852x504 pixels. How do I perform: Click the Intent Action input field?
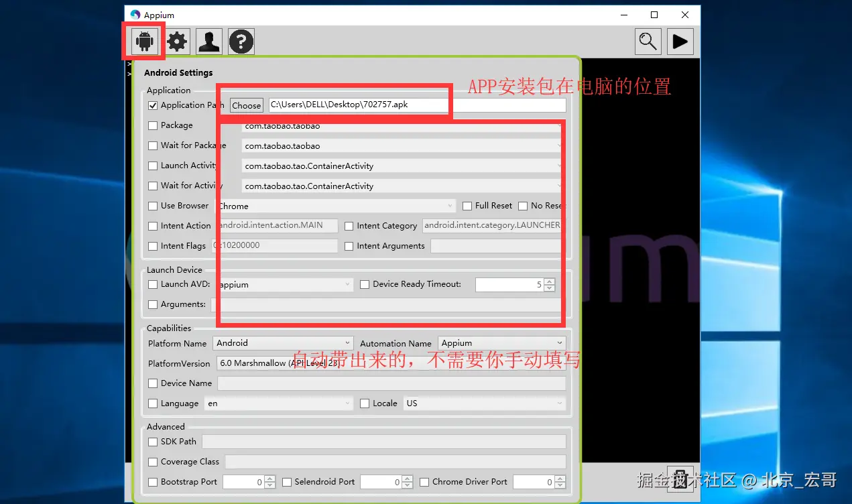pos(276,226)
